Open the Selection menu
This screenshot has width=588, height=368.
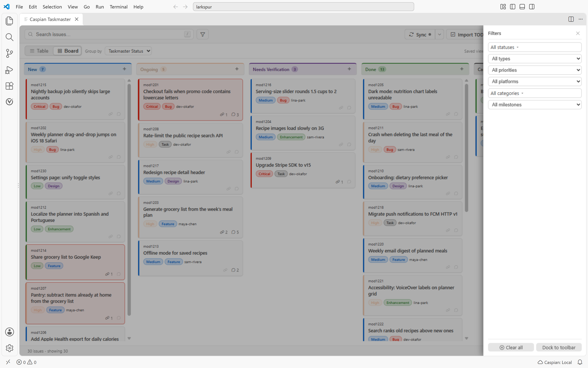pos(52,7)
